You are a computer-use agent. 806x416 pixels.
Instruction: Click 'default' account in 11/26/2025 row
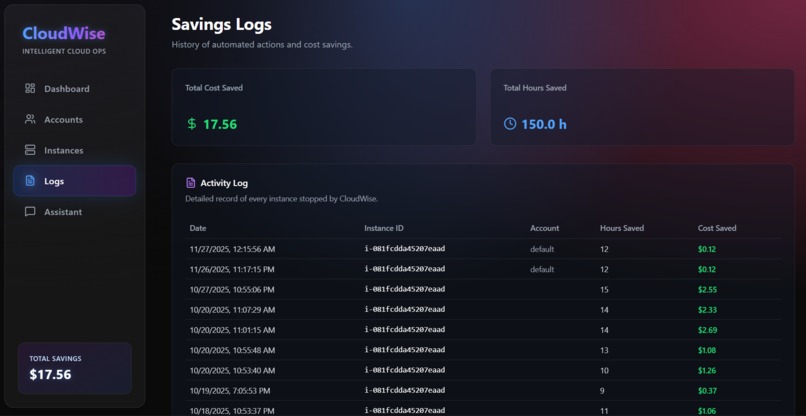coord(542,269)
